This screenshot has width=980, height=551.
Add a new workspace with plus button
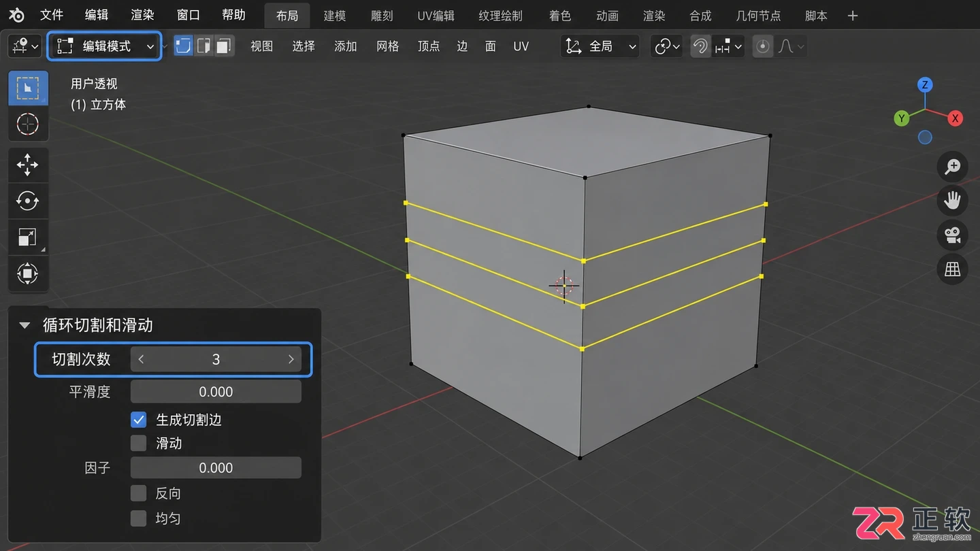[853, 16]
